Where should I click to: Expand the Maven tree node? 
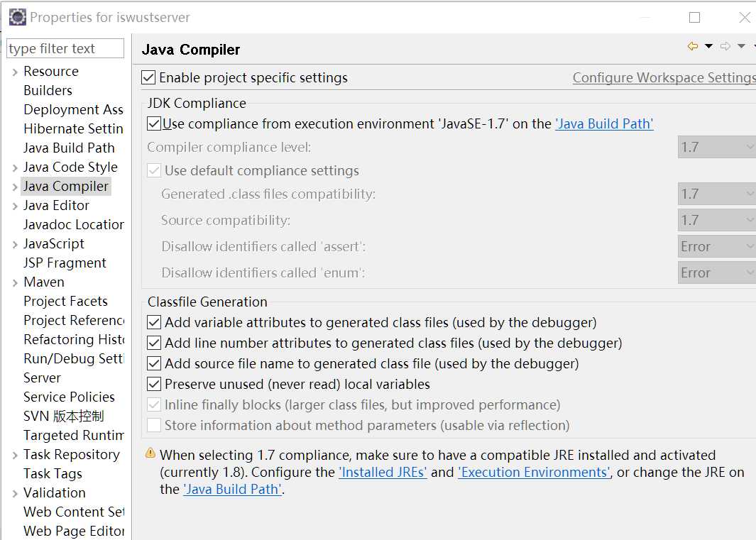pos(15,282)
